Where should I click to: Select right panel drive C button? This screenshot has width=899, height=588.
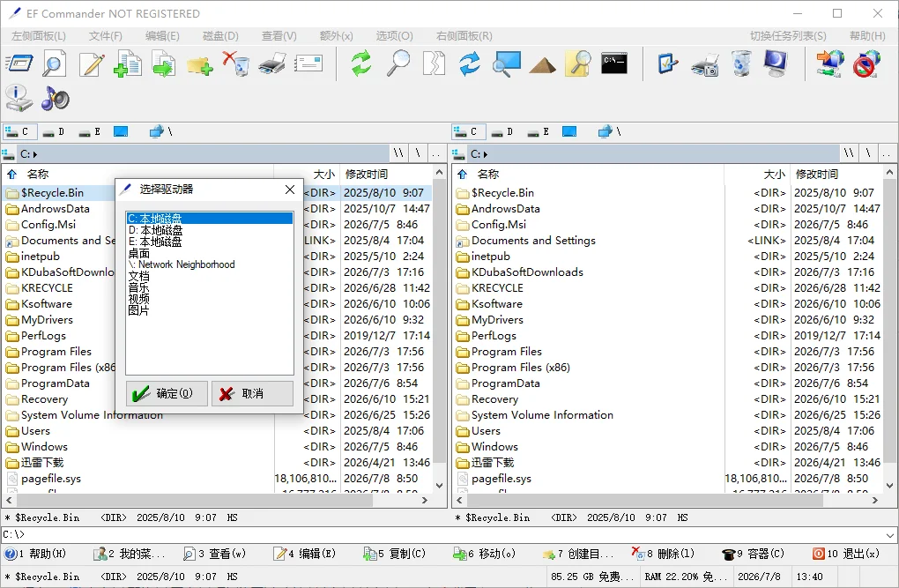(x=468, y=132)
